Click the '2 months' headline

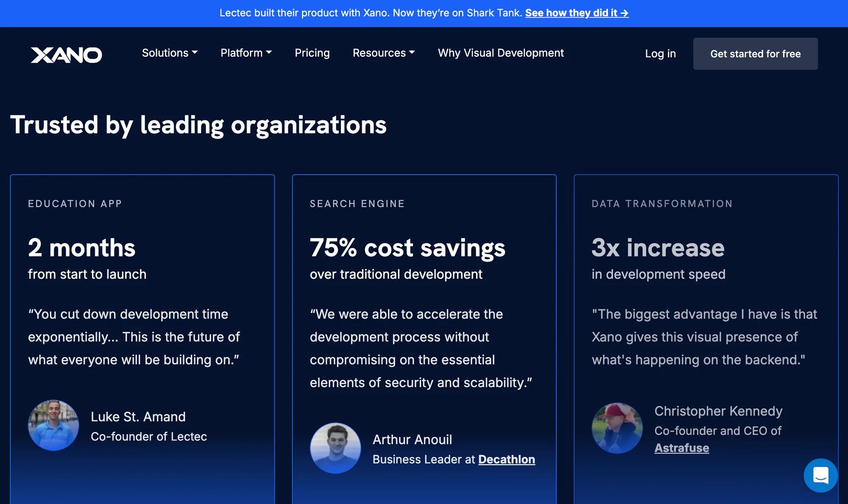coord(82,248)
